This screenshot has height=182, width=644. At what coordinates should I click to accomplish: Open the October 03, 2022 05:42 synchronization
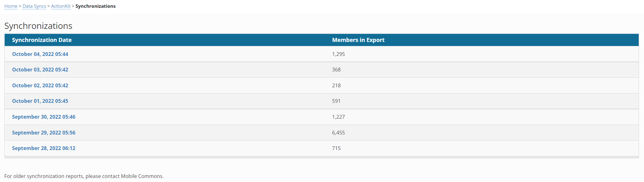point(40,70)
